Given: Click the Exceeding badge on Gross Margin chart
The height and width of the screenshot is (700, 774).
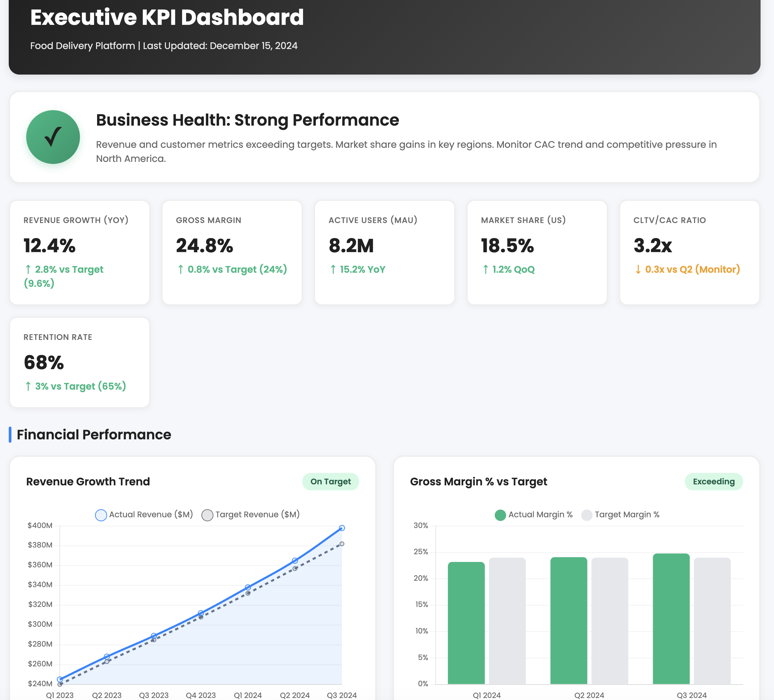Looking at the screenshot, I should [x=714, y=481].
